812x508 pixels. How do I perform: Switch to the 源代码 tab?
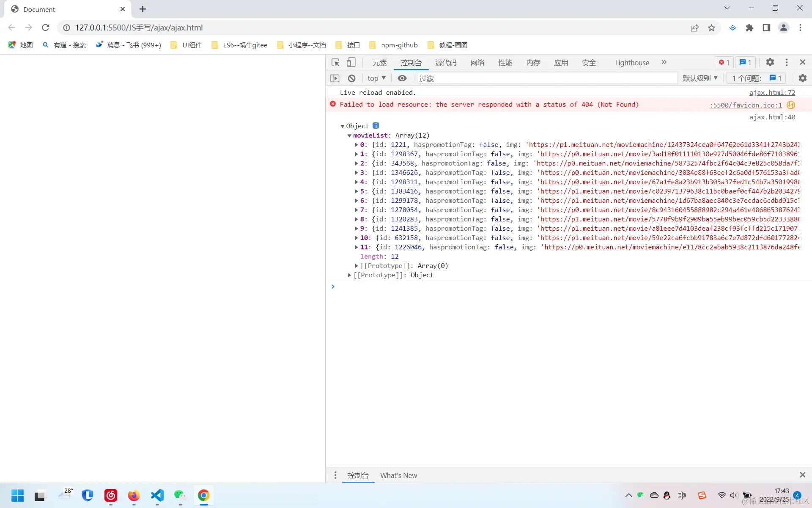tap(446, 63)
